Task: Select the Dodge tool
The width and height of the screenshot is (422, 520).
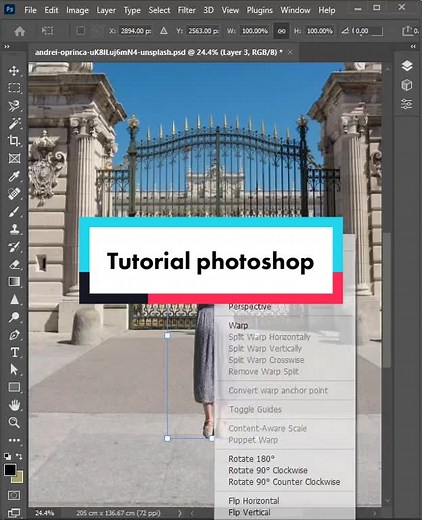Action: click(x=14, y=317)
